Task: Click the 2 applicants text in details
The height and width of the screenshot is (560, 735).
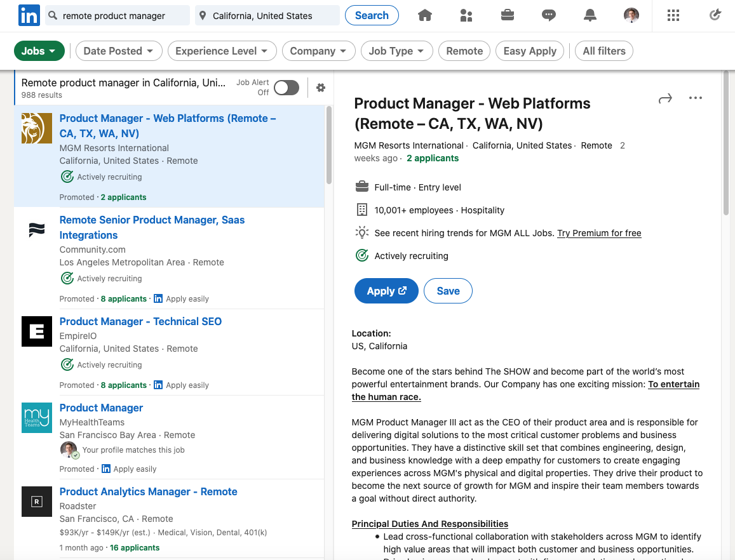Action: pos(433,158)
